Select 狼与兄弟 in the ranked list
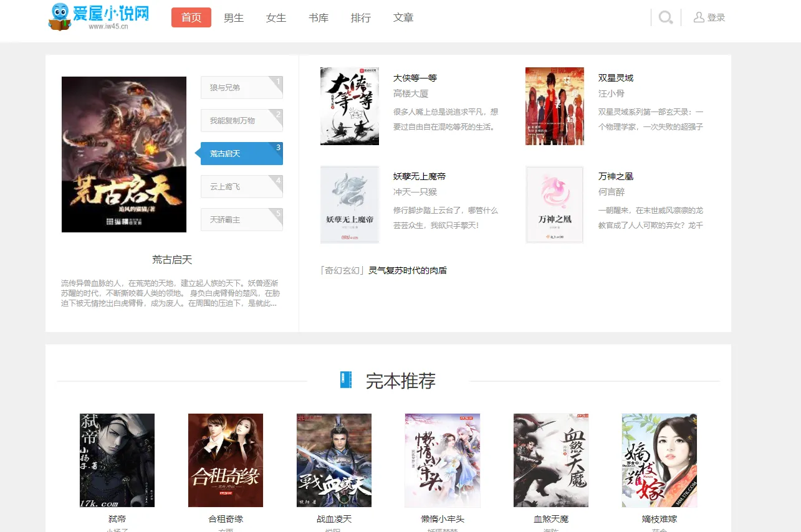The width and height of the screenshot is (801, 532). click(x=241, y=88)
